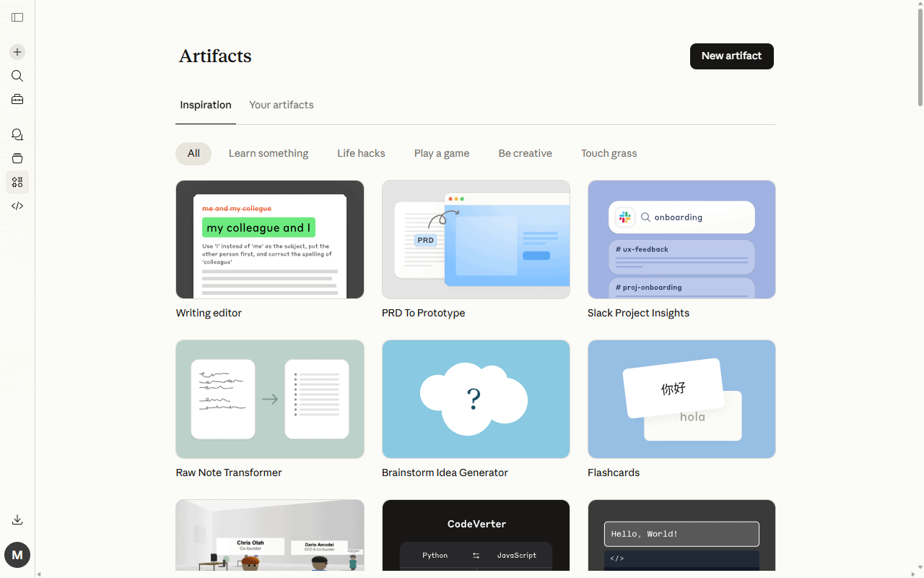Image resolution: width=924 pixels, height=578 pixels.
Task: Open the briefcase icon in sidebar
Action: pos(17,100)
